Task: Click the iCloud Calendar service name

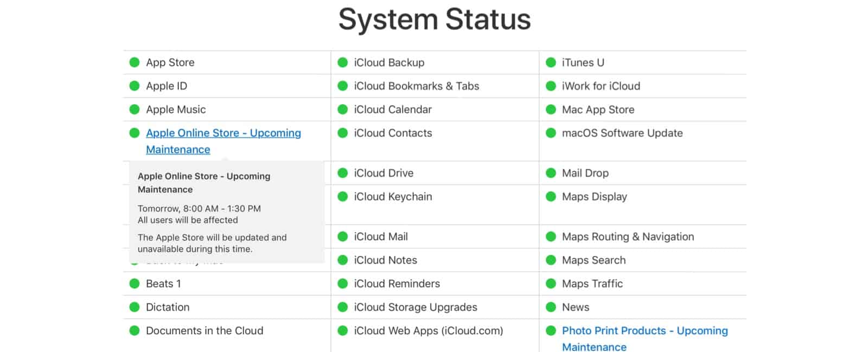Action: (x=393, y=110)
